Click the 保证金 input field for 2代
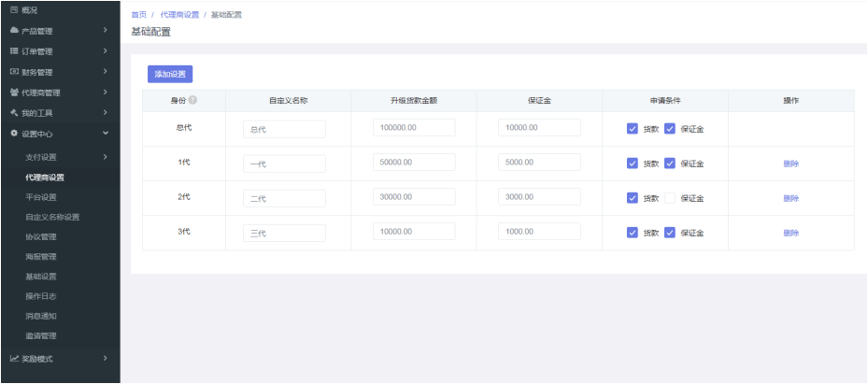The image size is (868, 384). click(539, 197)
